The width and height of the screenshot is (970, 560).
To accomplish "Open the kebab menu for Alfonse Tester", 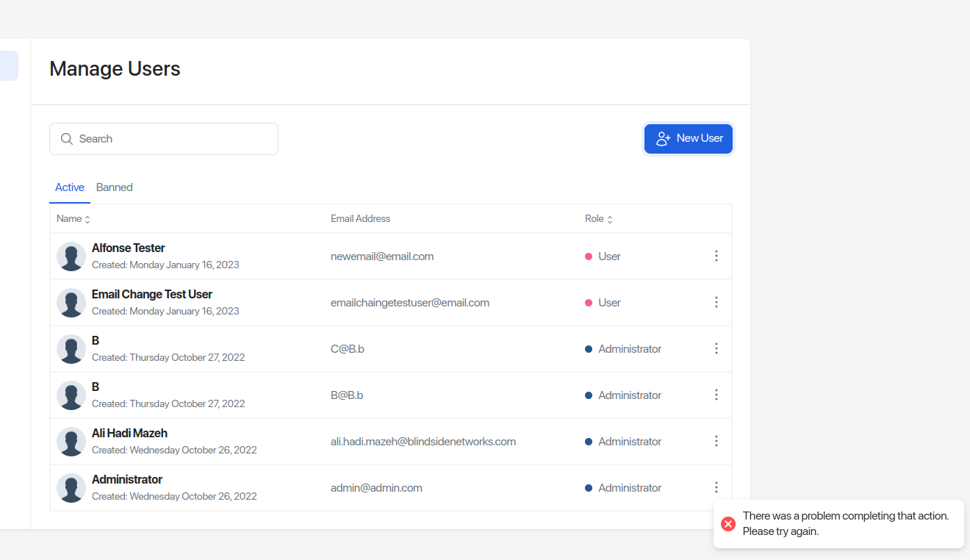I will coord(716,256).
